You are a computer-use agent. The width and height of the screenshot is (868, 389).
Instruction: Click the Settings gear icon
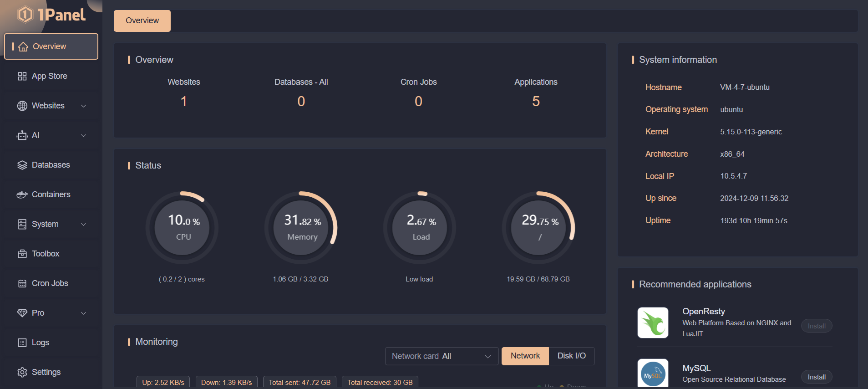22,372
